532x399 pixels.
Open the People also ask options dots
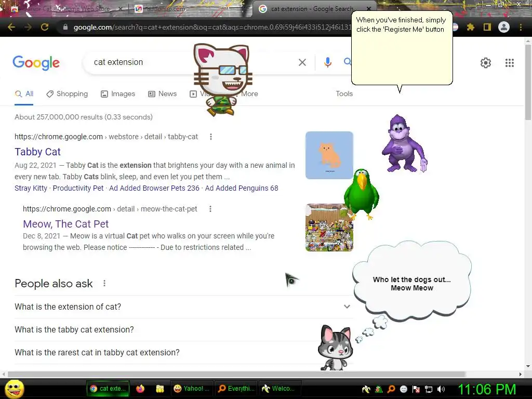click(x=104, y=283)
